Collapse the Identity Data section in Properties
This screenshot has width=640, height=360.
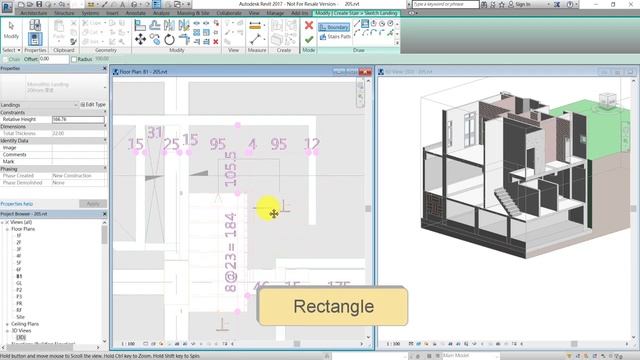tap(105, 140)
